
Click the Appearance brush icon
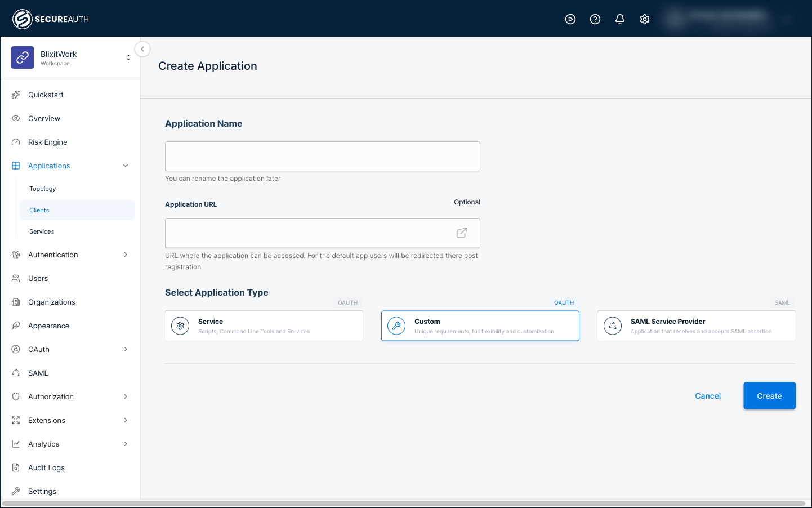click(x=16, y=326)
